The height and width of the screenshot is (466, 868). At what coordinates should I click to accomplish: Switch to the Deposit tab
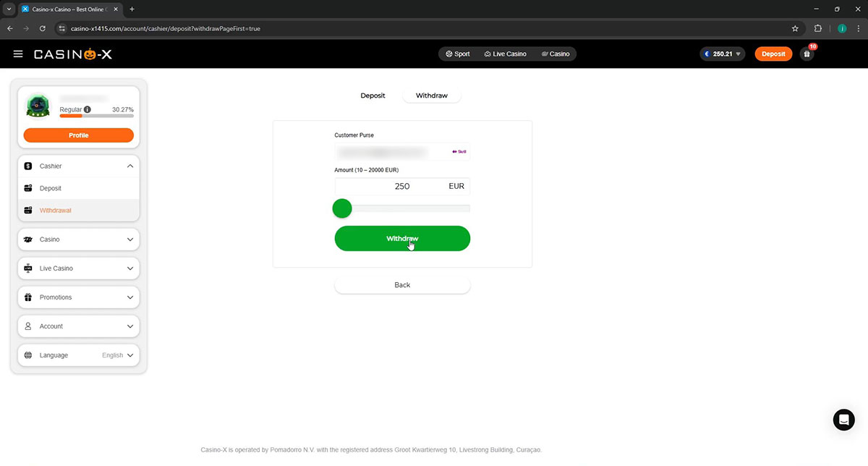(x=373, y=96)
